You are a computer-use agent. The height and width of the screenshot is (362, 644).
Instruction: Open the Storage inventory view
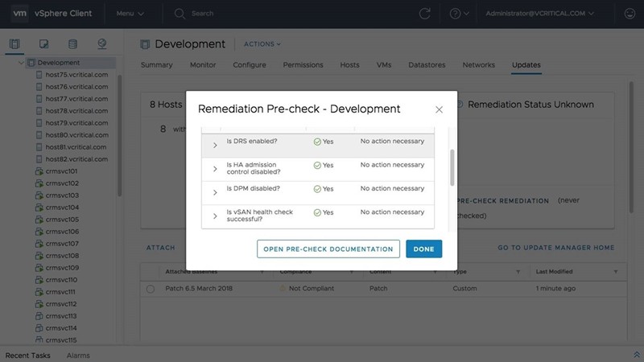pyautogui.click(x=72, y=44)
